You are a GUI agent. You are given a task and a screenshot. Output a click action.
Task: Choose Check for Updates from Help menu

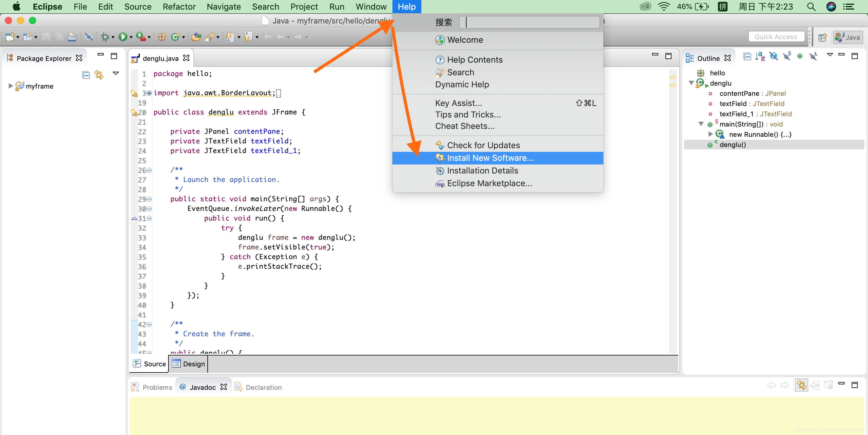pyautogui.click(x=498, y=145)
